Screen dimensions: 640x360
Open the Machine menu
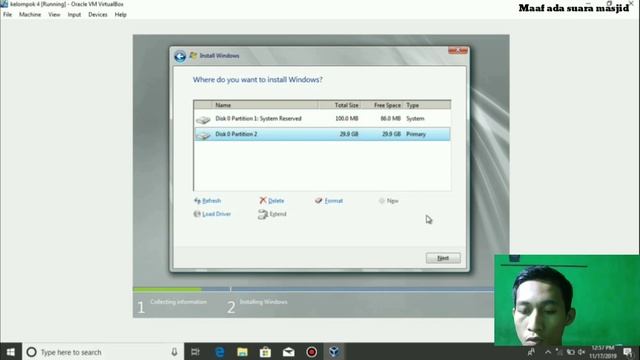pos(30,15)
